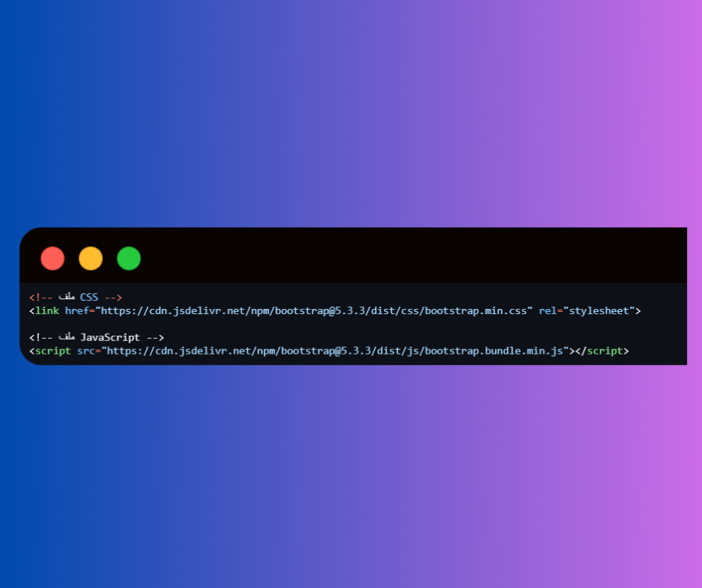
Task: Click the opening script tag name
Action: click(53, 351)
